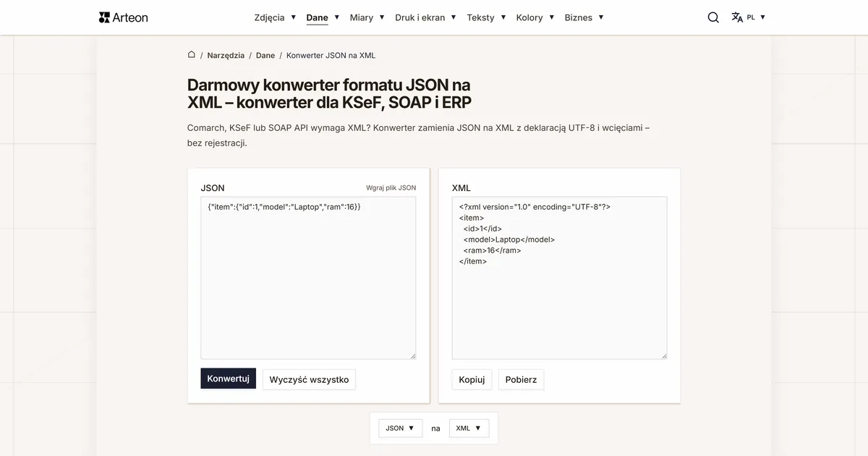868x456 pixels.
Task: Grab the XML textarea resize handle
Action: point(664,356)
